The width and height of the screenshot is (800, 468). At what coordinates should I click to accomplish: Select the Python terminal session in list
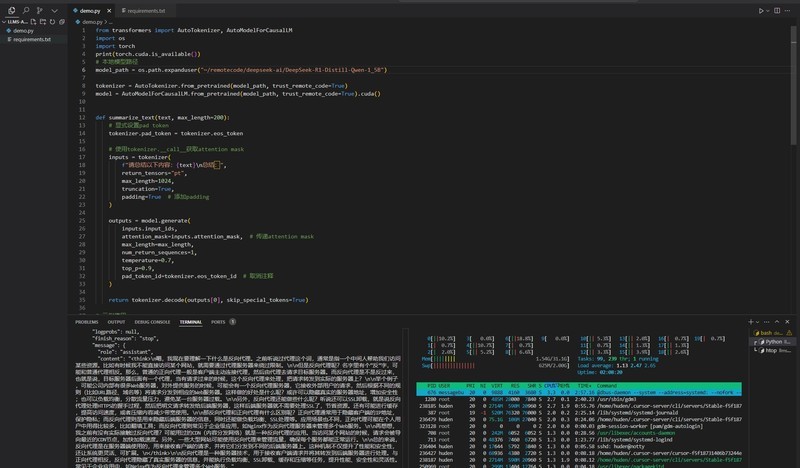773,341
